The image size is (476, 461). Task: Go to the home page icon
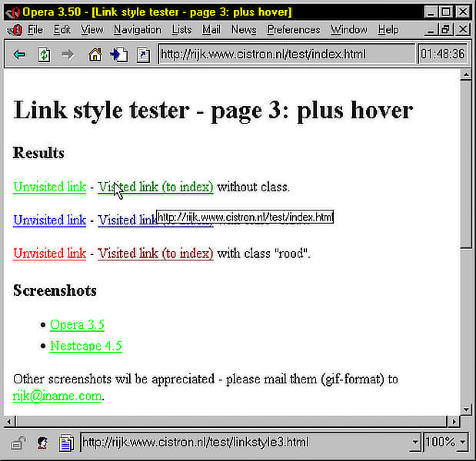point(95,55)
